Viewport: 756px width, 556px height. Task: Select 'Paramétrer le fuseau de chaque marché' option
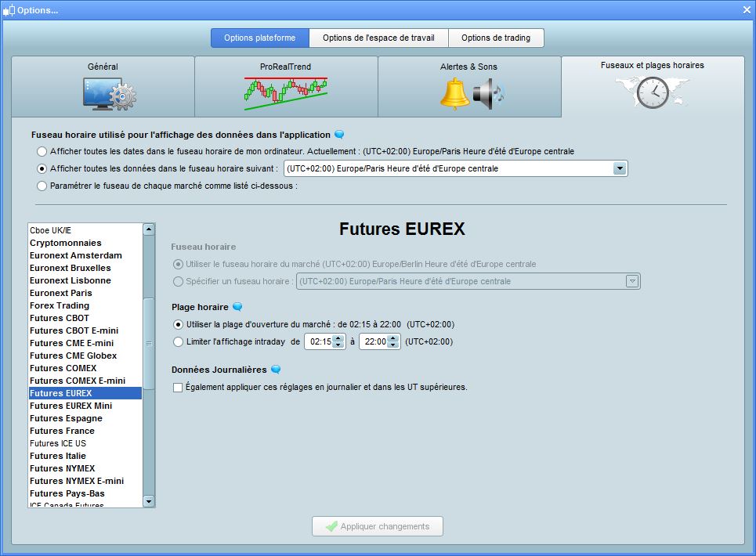click(x=42, y=186)
